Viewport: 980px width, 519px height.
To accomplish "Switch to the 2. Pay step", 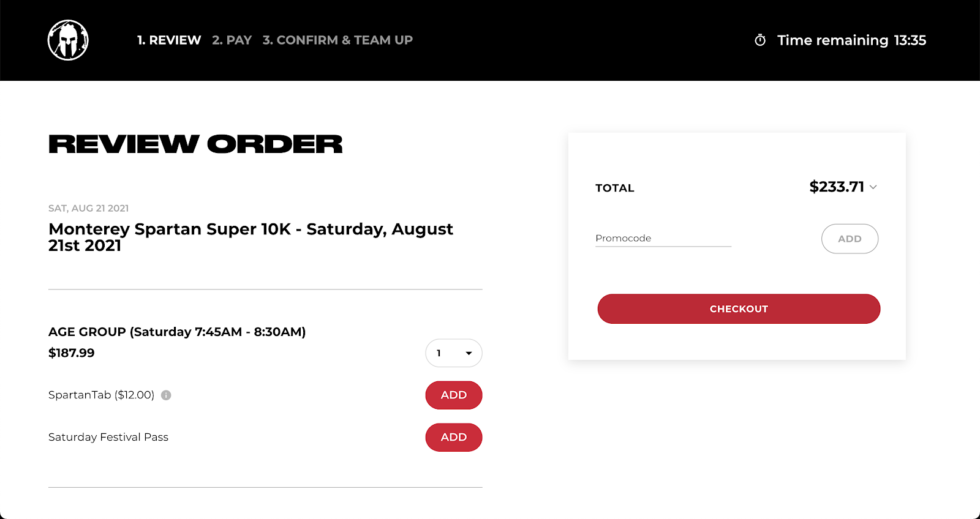I will 232,40.
